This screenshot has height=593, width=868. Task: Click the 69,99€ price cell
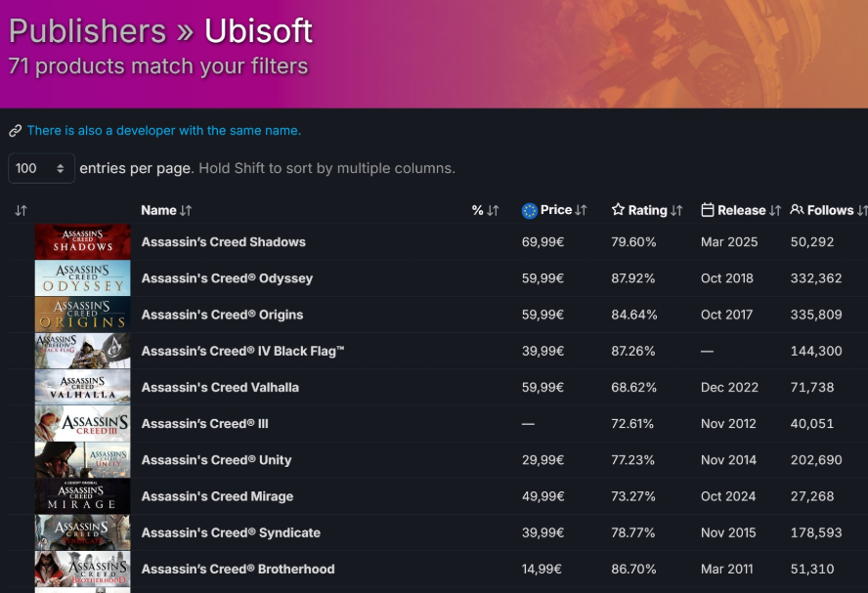click(542, 241)
